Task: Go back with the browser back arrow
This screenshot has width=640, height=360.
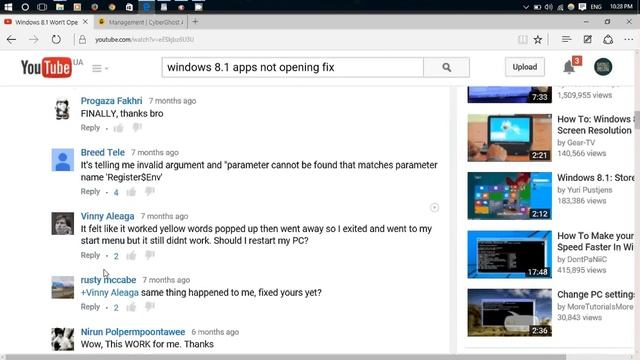Action: (11, 40)
